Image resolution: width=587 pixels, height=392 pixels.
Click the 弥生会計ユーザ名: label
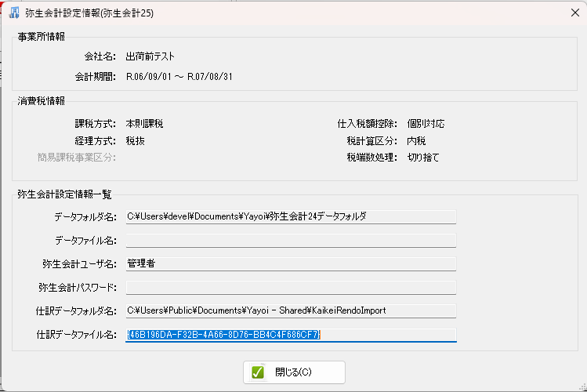(x=79, y=264)
